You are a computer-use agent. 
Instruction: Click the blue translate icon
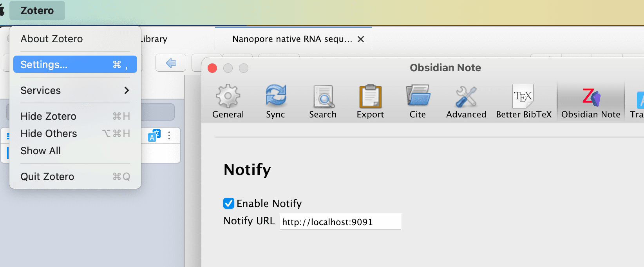(154, 135)
